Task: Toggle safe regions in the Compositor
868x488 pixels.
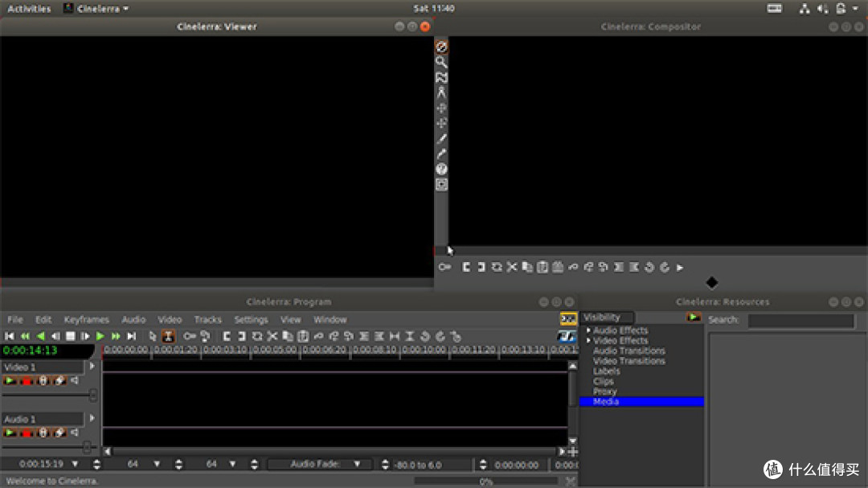Action: click(441, 185)
